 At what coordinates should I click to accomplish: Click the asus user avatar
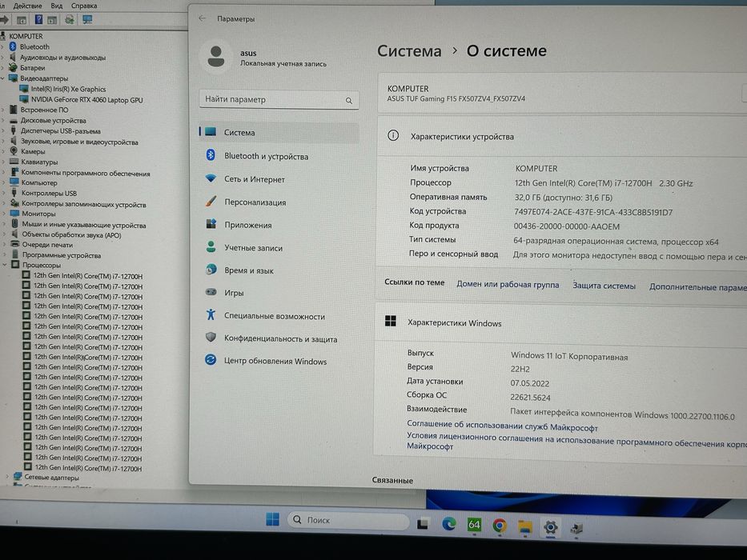click(216, 57)
